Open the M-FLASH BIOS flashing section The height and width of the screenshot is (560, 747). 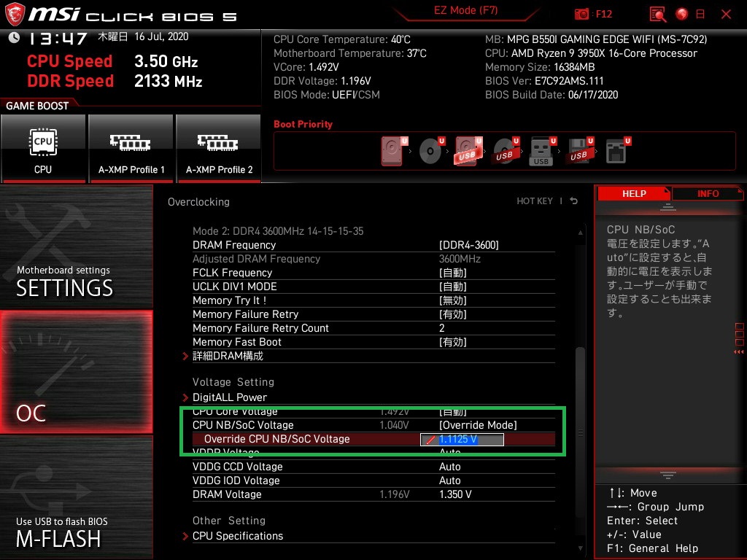76,497
